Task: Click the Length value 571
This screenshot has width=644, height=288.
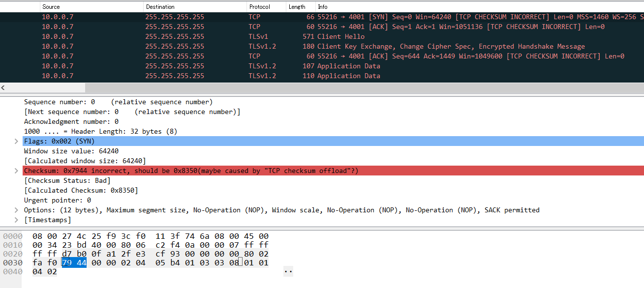Action: (308, 36)
